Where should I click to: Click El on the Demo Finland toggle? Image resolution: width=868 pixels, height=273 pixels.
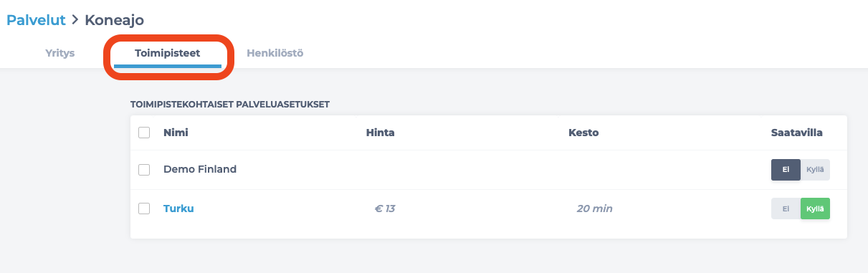tap(786, 170)
